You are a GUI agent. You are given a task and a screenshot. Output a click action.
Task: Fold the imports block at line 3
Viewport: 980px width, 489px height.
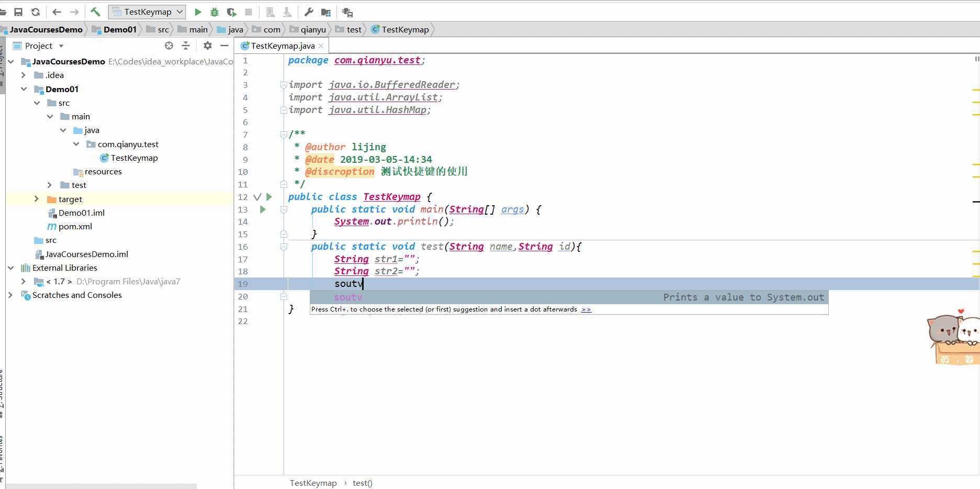[x=284, y=85]
